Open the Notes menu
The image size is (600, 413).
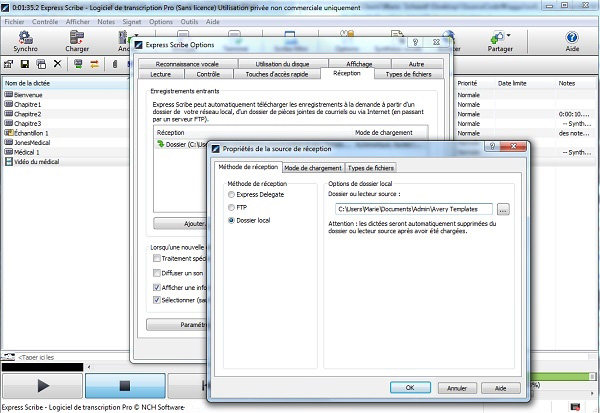[x=106, y=22]
